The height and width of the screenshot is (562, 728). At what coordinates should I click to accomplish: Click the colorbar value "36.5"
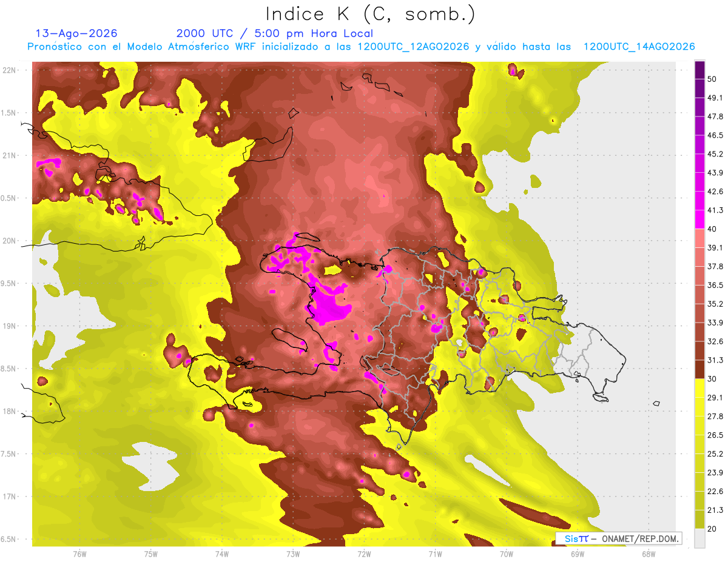point(715,285)
